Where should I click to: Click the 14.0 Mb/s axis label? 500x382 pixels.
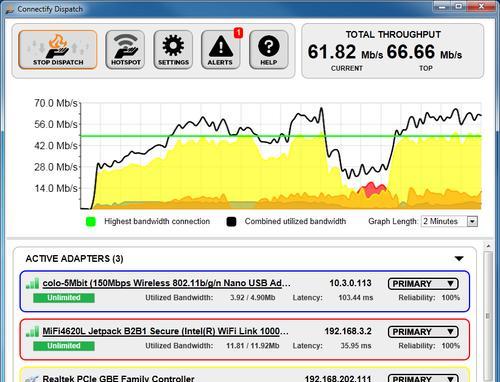[56, 188]
